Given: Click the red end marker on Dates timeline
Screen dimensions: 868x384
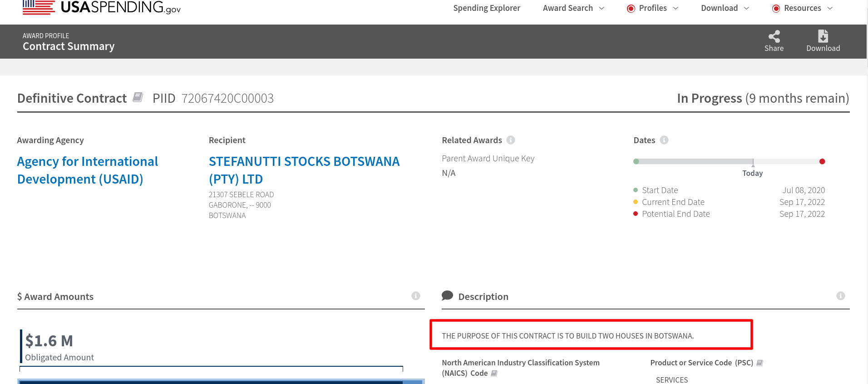Looking at the screenshot, I should click(x=822, y=161).
